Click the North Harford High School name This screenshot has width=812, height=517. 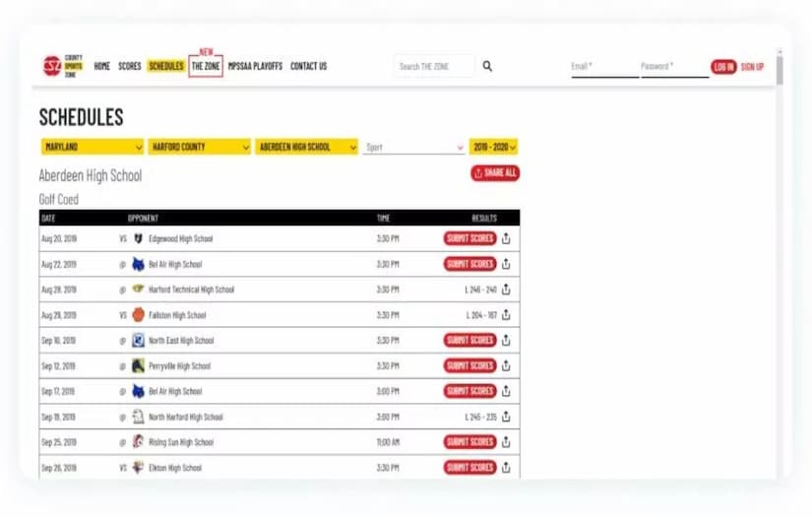186,417
